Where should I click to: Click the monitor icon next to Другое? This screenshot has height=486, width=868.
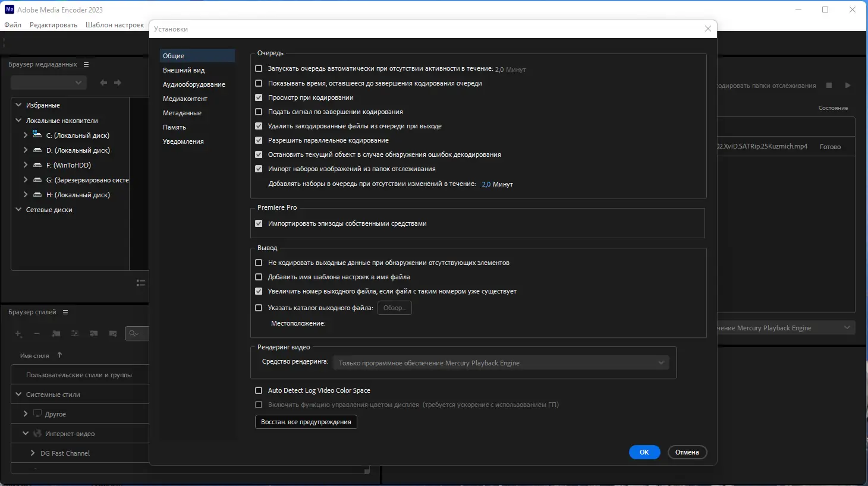(x=37, y=414)
